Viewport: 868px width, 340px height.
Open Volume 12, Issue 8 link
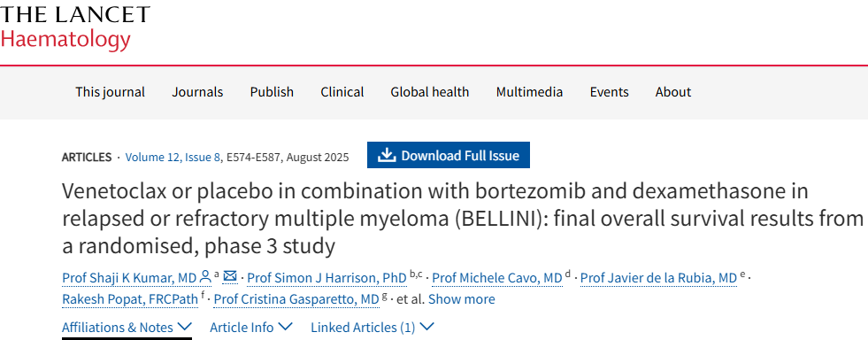173,158
